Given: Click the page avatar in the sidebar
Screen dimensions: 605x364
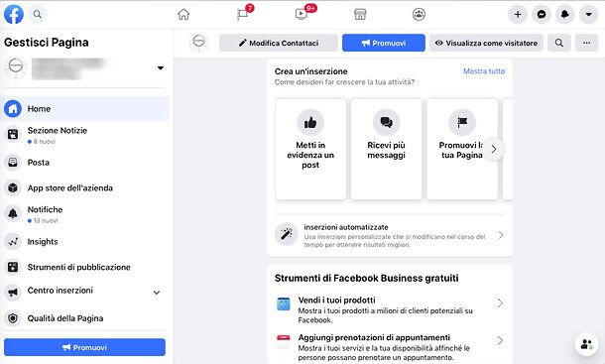Looking at the screenshot, I should tap(16, 67).
